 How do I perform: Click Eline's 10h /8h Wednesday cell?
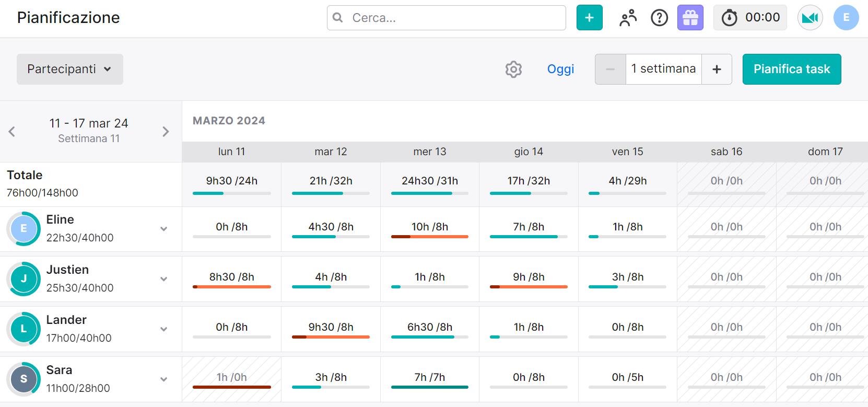(x=430, y=229)
